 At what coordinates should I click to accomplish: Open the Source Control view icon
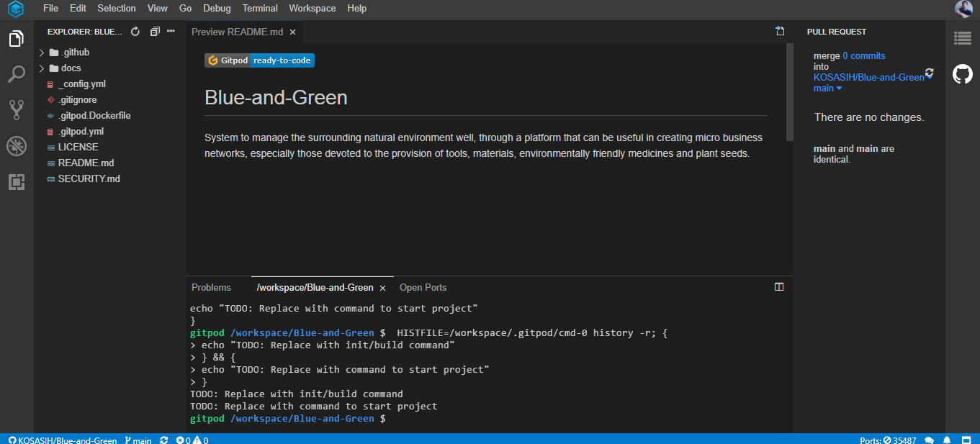click(x=17, y=110)
